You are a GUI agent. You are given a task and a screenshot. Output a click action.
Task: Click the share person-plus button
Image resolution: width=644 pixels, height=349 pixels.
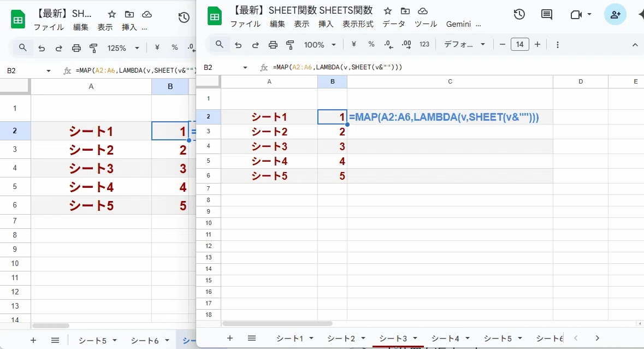615,15
